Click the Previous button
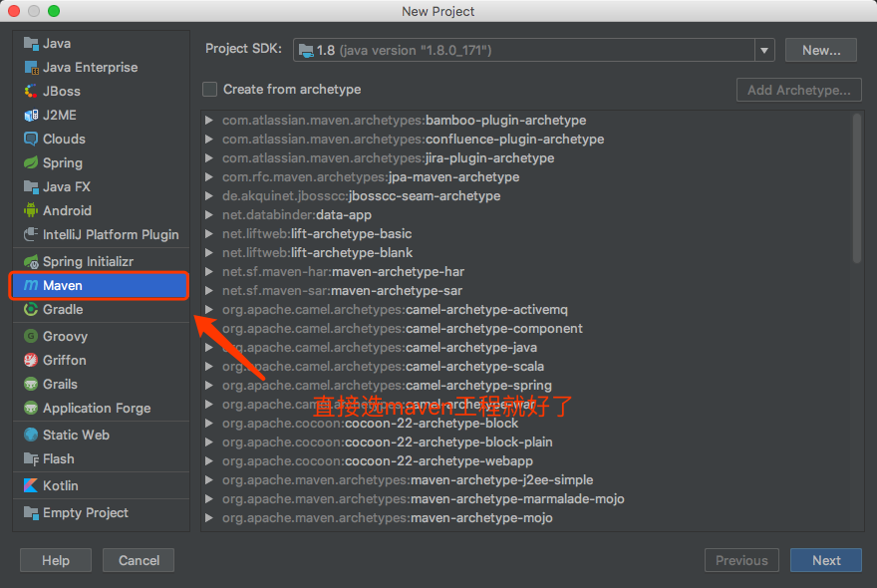This screenshot has width=877, height=588. click(x=741, y=560)
